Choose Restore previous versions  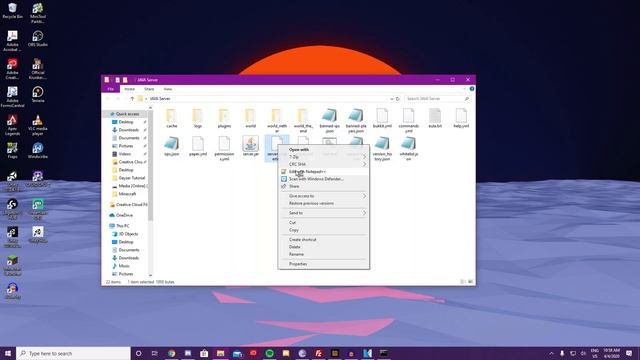point(311,203)
